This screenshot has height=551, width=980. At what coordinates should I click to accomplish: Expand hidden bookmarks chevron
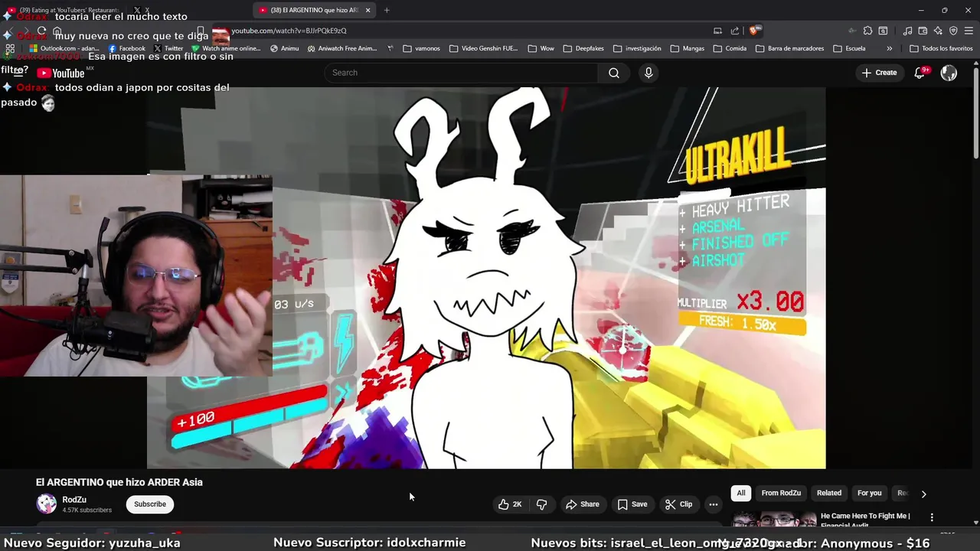pyautogui.click(x=889, y=48)
